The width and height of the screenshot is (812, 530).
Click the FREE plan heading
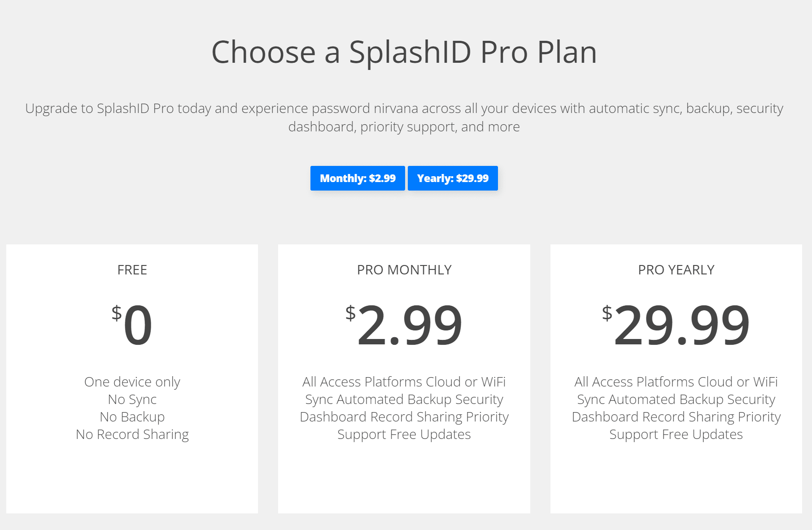[x=132, y=270]
